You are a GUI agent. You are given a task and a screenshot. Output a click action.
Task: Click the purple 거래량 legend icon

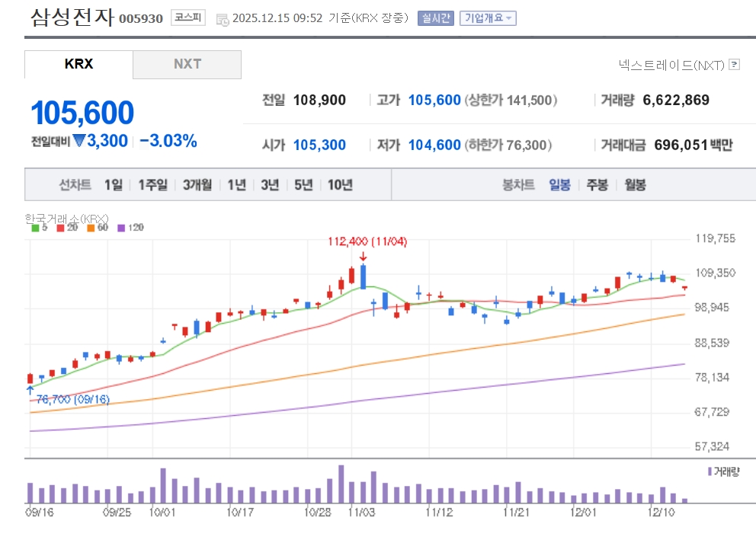[710, 471]
